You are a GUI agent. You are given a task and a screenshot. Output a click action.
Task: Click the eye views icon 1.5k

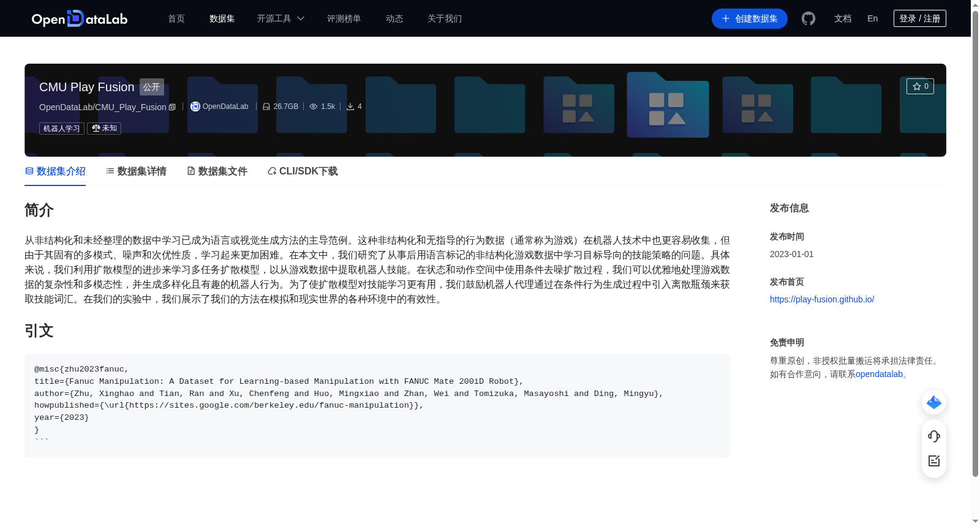point(314,107)
